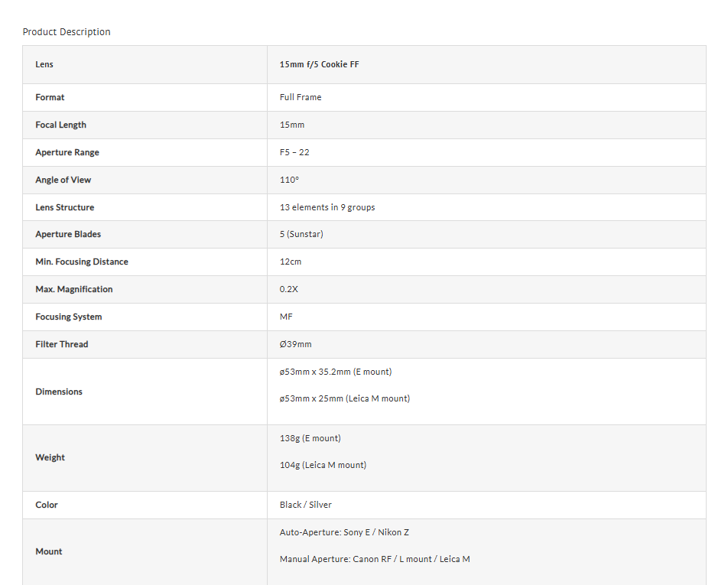Select the Focal Length label
This screenshot has width=728, height=585.
click(x=60, y=125)
